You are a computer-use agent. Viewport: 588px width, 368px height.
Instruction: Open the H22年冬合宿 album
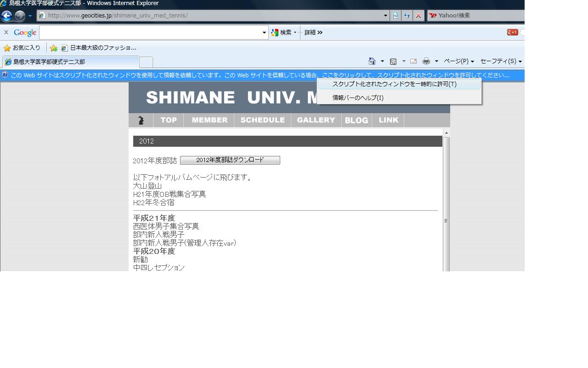(153, 202)
